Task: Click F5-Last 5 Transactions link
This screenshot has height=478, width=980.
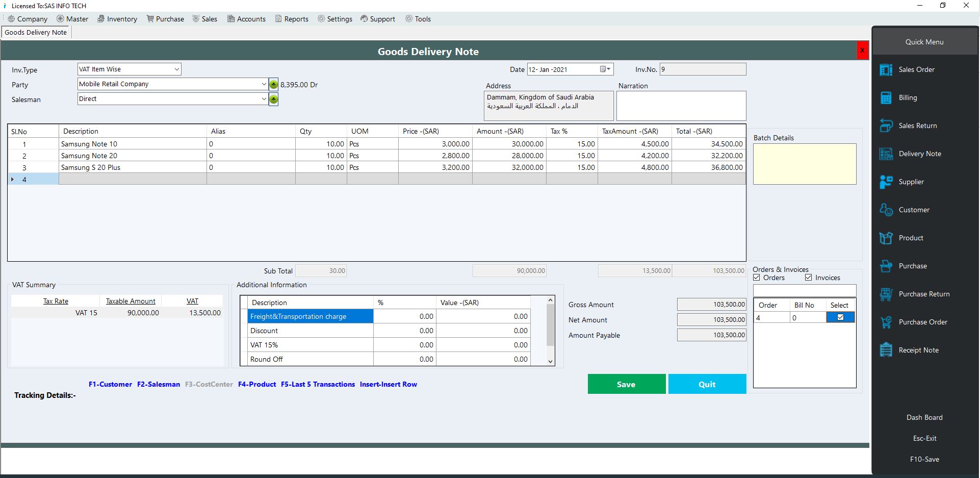Action: pyautogui.click(x=318, y=384)
